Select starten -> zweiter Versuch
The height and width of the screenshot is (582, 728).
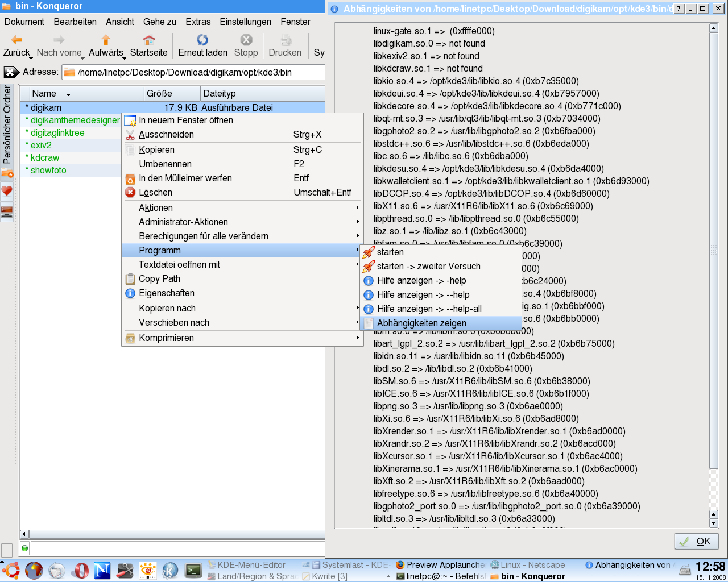click(x=441, y=267)
